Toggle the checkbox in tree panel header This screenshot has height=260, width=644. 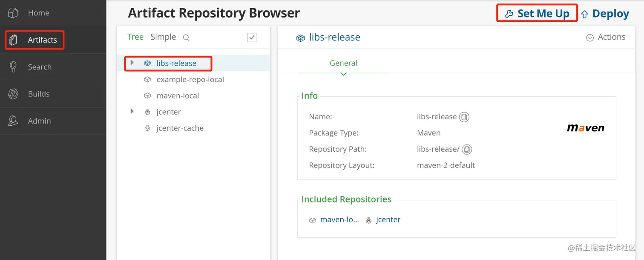click(x=252, y=38)
